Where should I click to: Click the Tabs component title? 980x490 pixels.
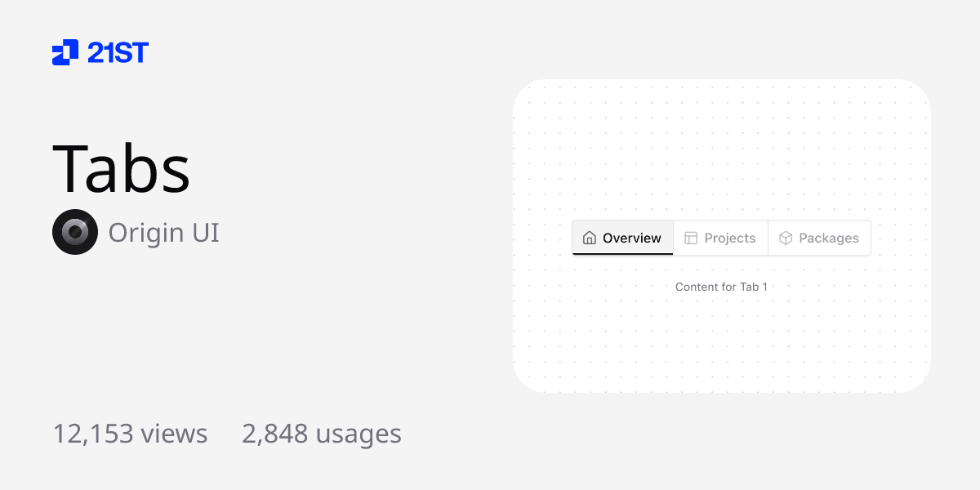pos(121,167)
